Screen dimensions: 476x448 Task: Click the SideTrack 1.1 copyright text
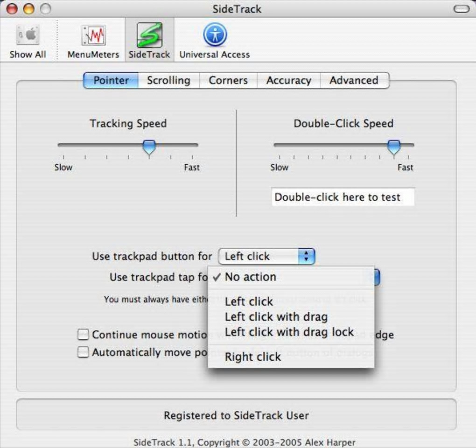tap(245, 442)
